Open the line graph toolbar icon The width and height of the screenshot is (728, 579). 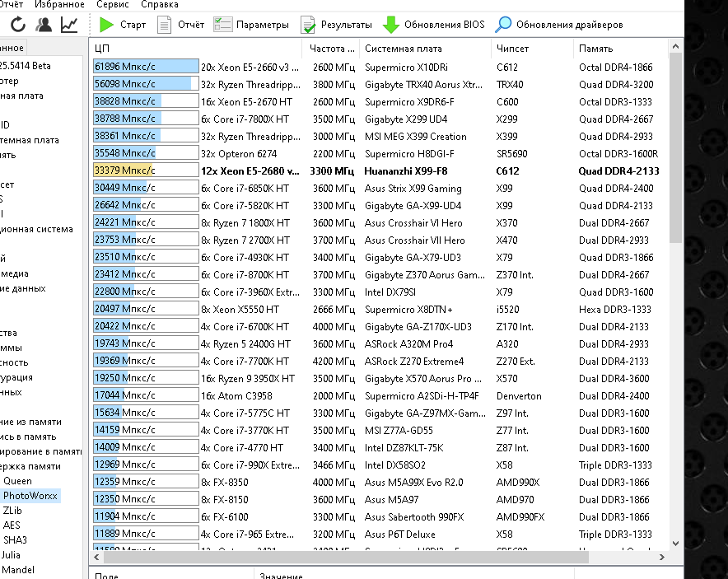point(69,25)
